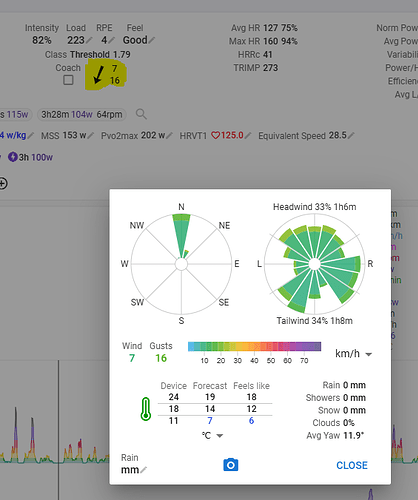Click the green thermometer icon
Viewport: 418px width, 500px height.
tap(146, 409)
